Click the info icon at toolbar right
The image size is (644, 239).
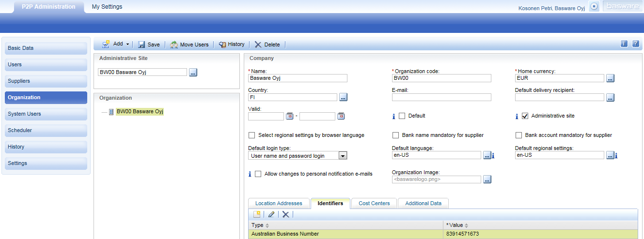(x=624, y=44)
